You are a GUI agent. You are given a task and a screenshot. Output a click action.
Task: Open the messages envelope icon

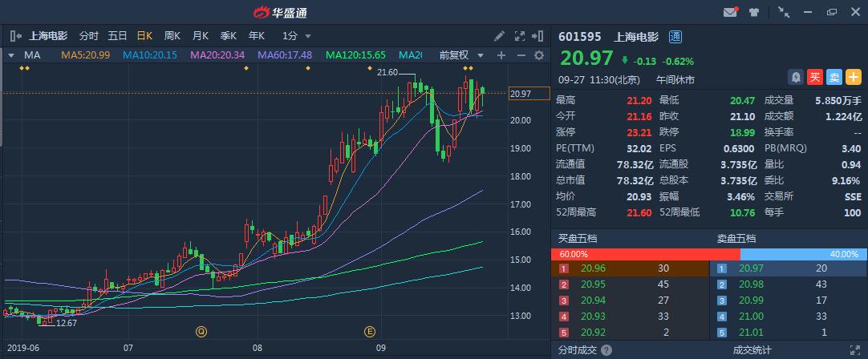730,12
